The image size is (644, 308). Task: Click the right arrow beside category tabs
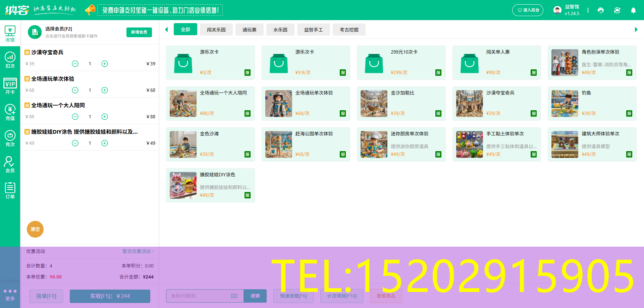(637, 29)
